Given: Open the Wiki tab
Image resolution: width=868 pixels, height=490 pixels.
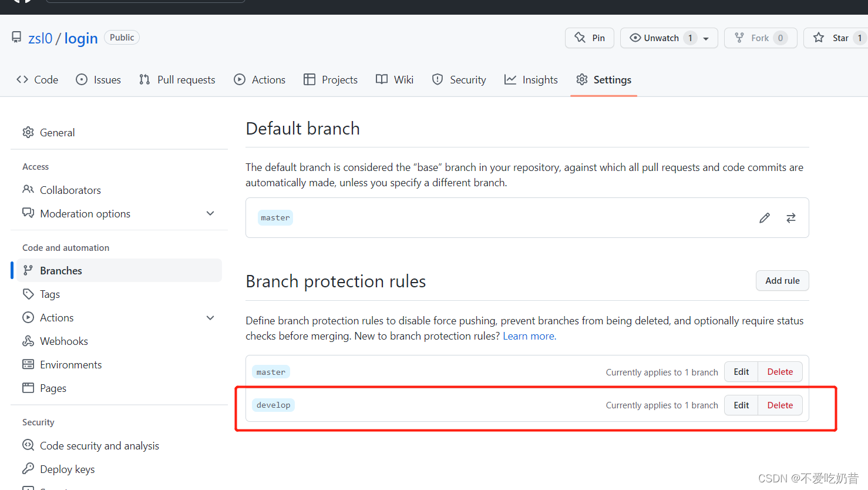Looking at the screenshot, I should 395,79.
